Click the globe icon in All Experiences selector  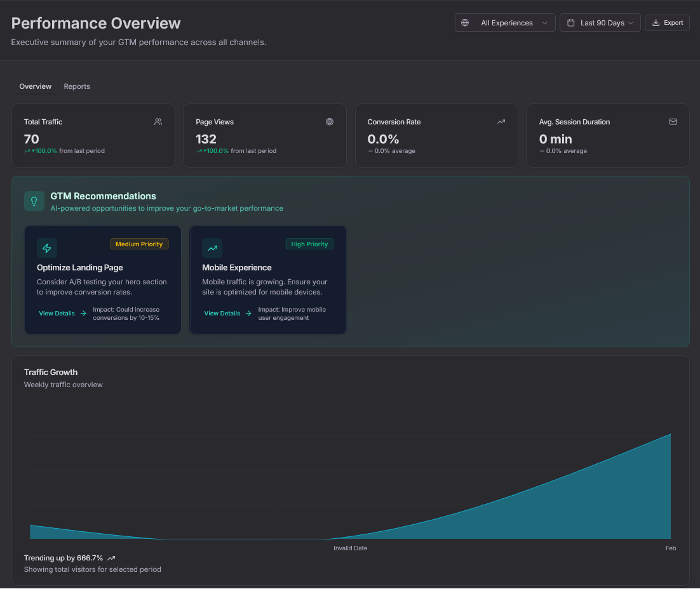click(x=464, y=22)
